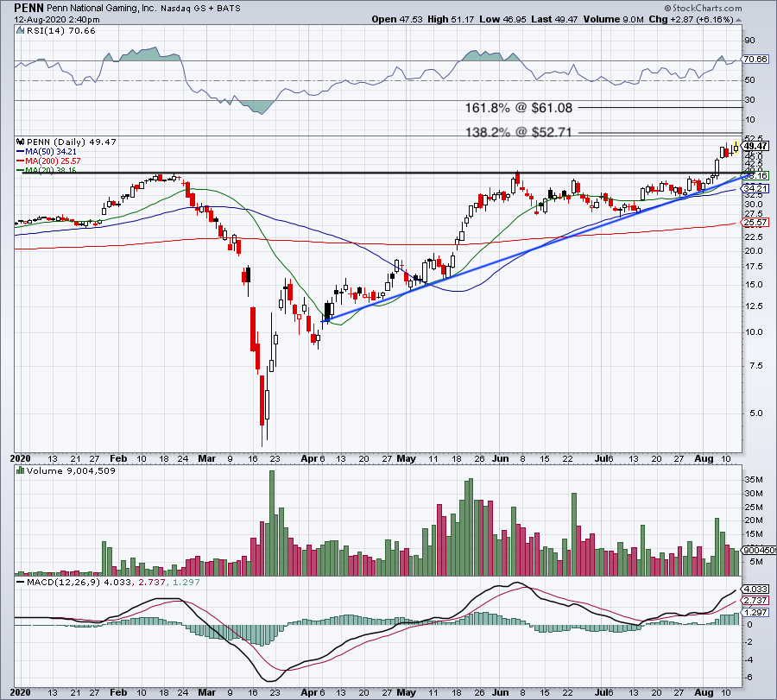This screenshot has height=700, width=777.
Task: Click the Mar label on the price panel's date axis
Action: [x=206, y=458]
